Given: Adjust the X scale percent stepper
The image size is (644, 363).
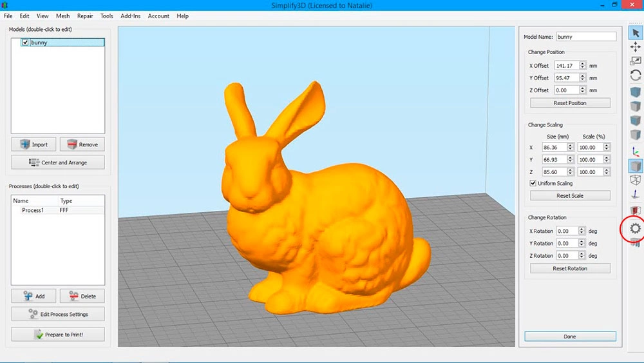Looking at the screenshot, I should tap(607, 147).
